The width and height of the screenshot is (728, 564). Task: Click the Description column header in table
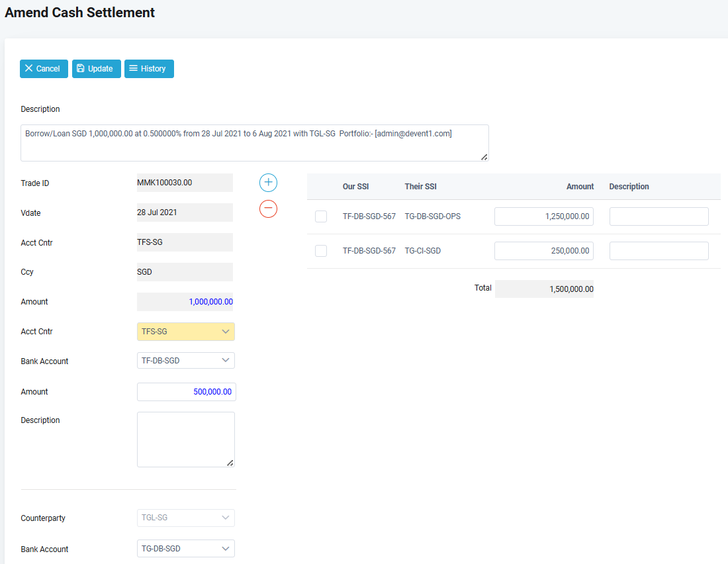point(629,186)
